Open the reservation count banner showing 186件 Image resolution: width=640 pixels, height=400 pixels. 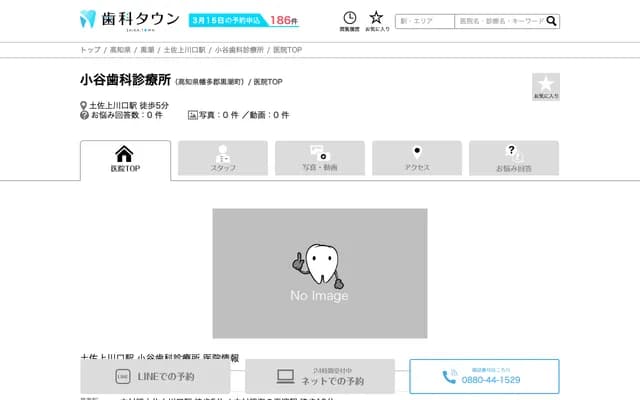coord(244,20)
